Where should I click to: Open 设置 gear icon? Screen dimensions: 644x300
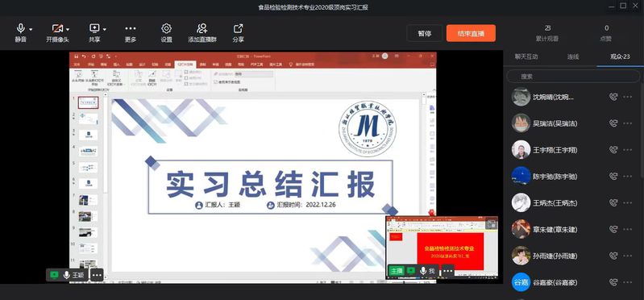coord(166,29)
